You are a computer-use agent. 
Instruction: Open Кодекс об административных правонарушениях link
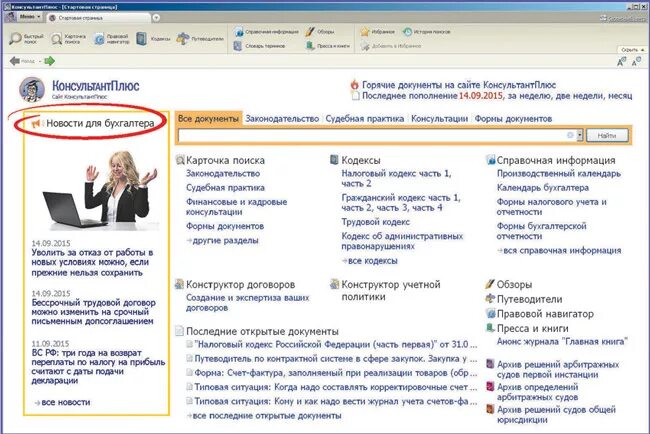click(402, 241)
